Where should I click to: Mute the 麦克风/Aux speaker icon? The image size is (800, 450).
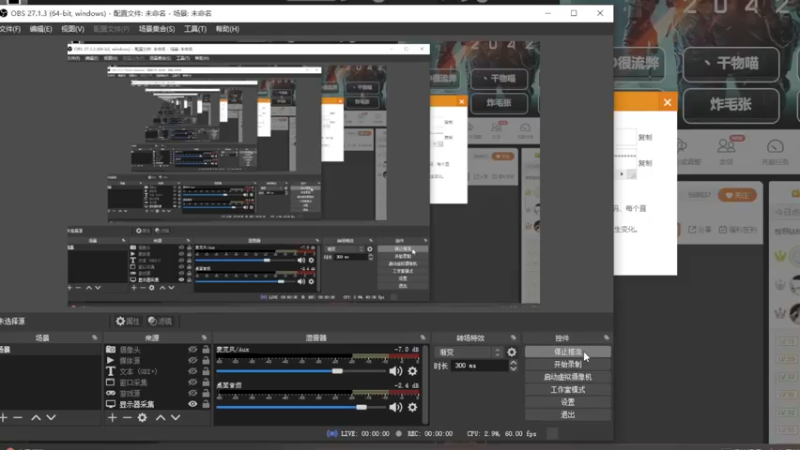coord(395,371)
